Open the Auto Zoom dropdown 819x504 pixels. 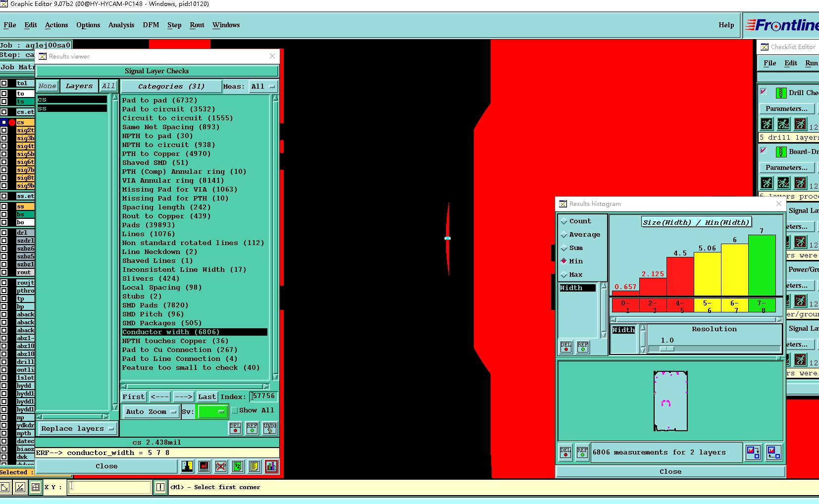click(x=151, y=411)
